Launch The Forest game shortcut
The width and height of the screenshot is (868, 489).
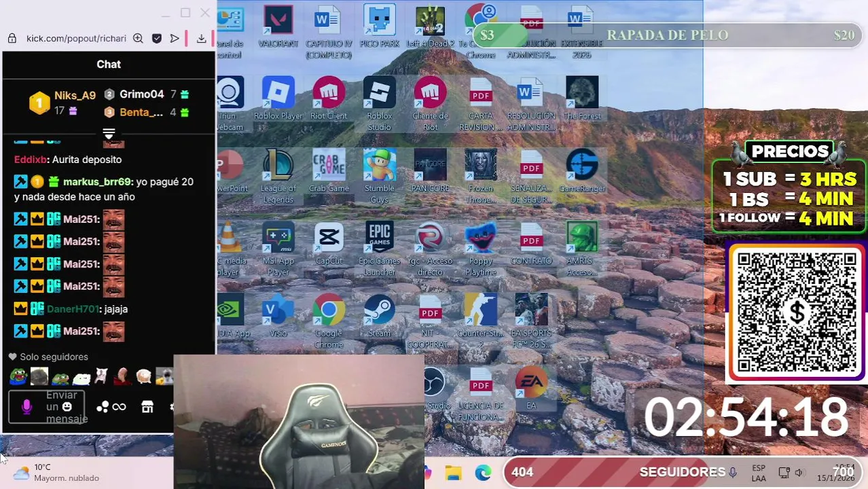click(582, 99)
